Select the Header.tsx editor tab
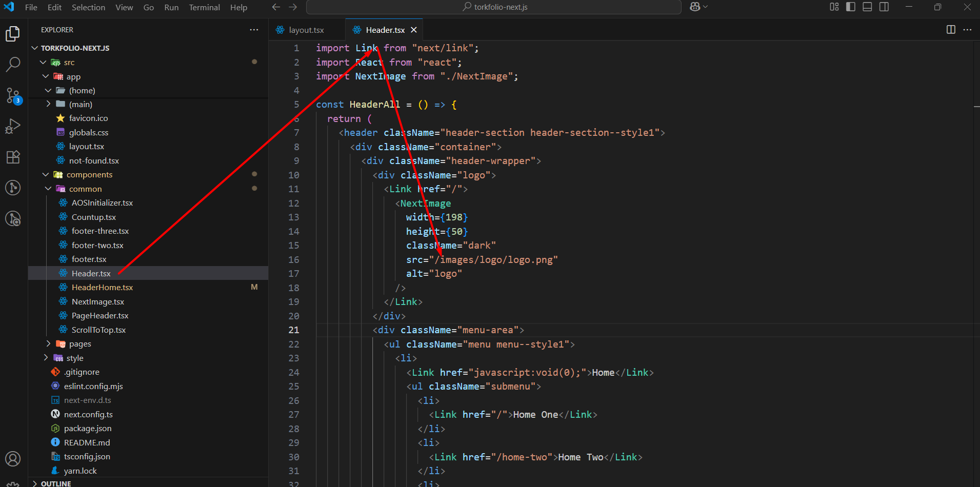 [385, 30]
